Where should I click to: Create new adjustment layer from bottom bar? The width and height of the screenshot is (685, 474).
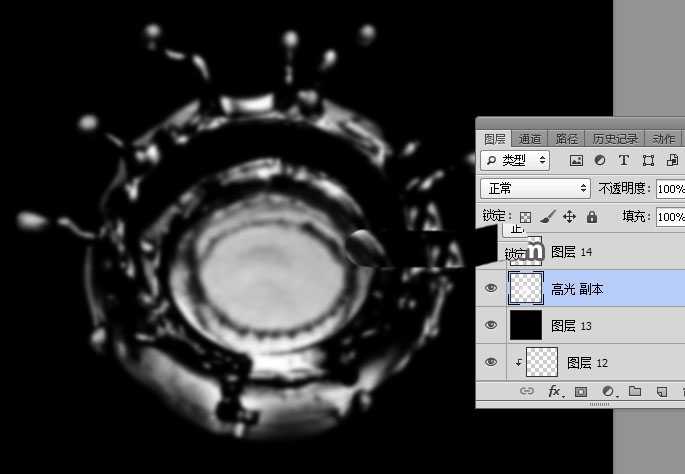tap(607, 392)
